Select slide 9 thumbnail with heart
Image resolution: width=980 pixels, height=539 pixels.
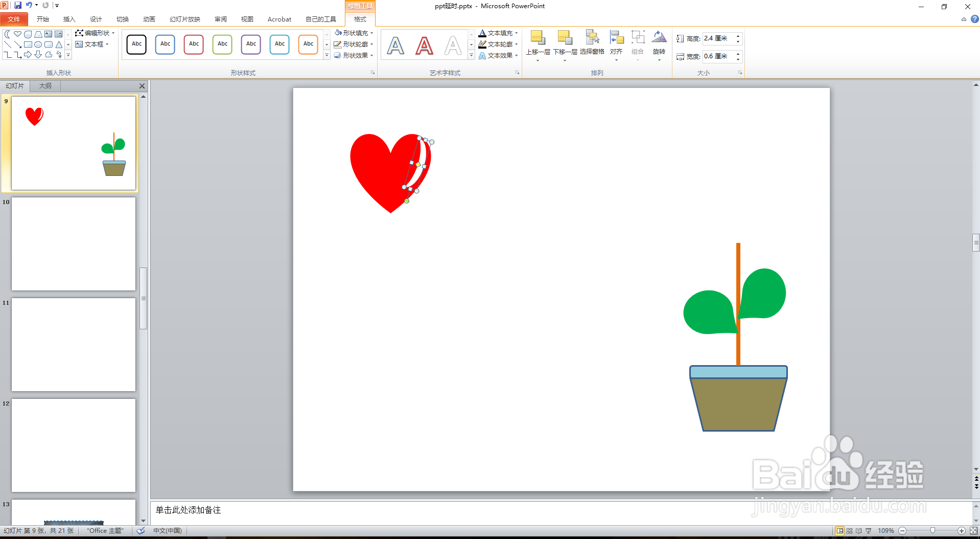[74, 143]
